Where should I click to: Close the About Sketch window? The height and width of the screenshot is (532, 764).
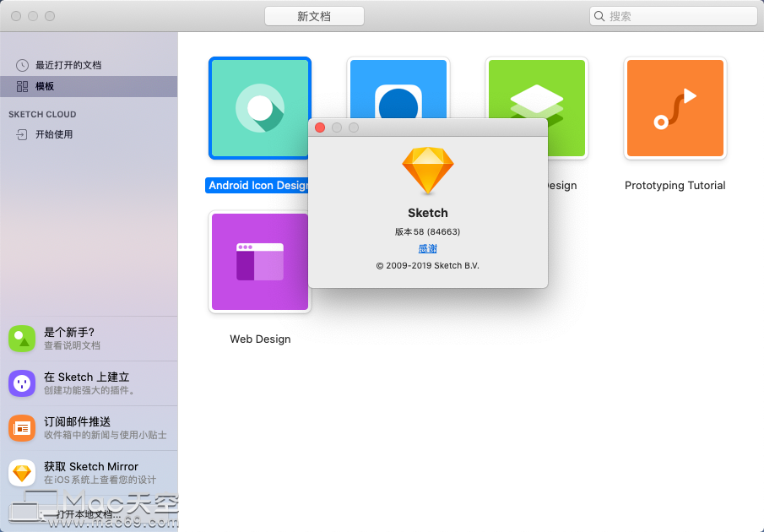coord(320,128)
